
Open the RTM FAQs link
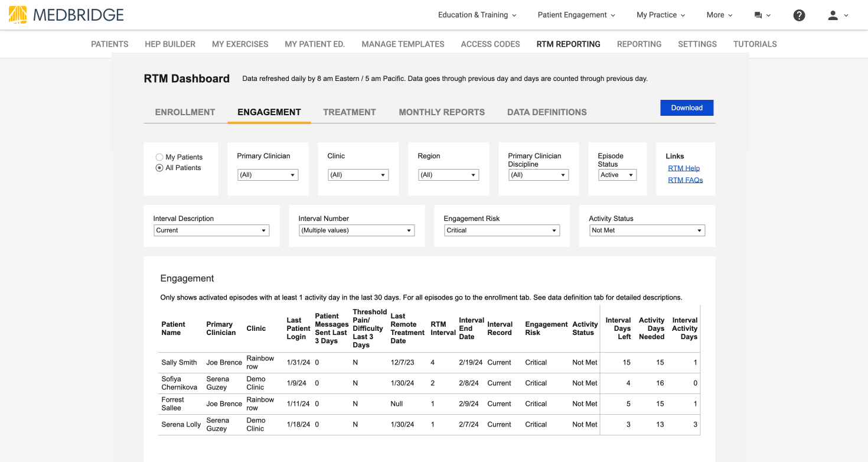pyautogui.click(x=686, y=180)
